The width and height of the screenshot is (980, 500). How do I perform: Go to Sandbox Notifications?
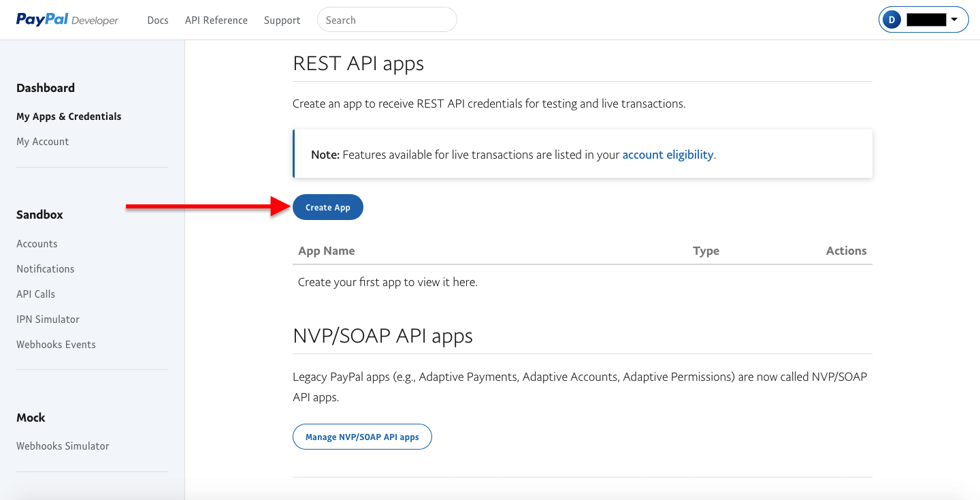pyautogui.click(x=46, y=269)
